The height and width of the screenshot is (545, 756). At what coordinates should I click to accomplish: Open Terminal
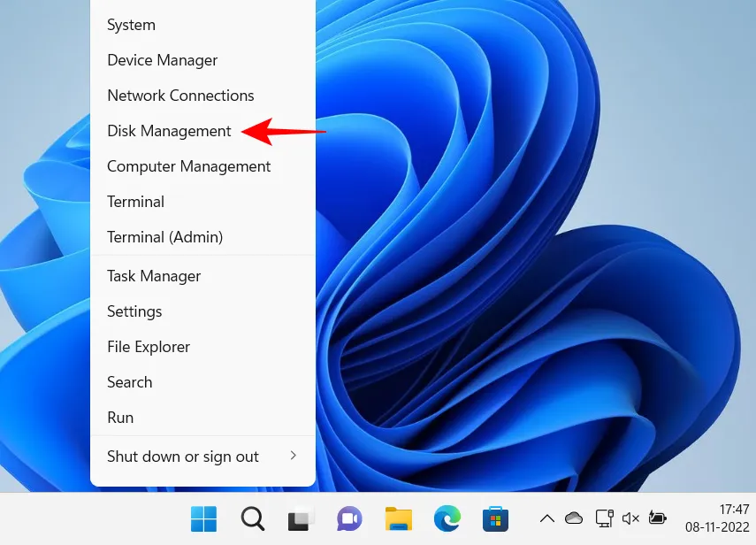click(202, 202)
